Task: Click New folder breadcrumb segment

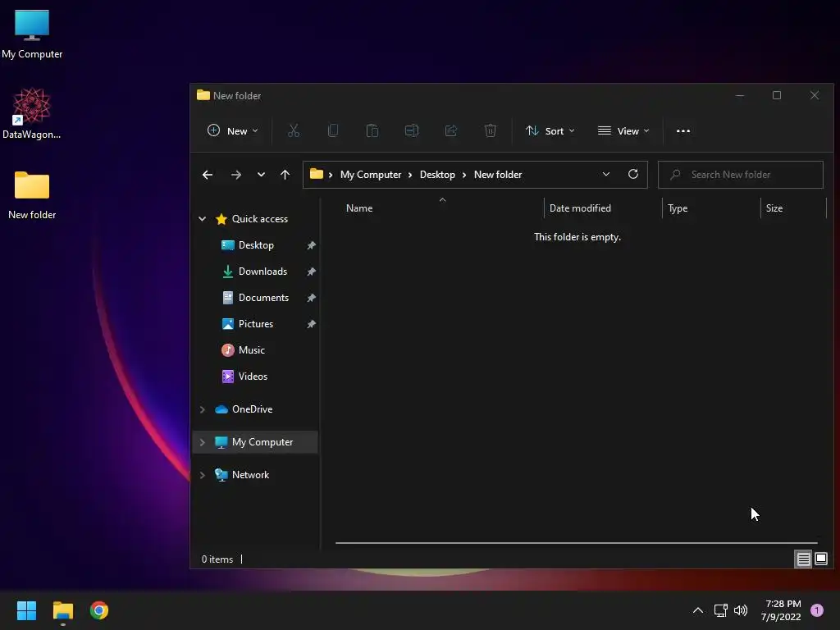Action: pyautogui.click(x=498, y=175)
